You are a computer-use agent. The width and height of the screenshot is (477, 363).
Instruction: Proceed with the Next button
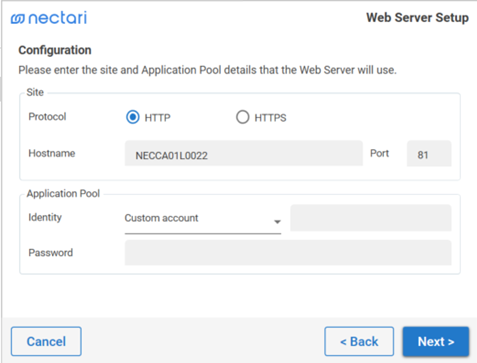pyautogui.click(x=436, y=341)
